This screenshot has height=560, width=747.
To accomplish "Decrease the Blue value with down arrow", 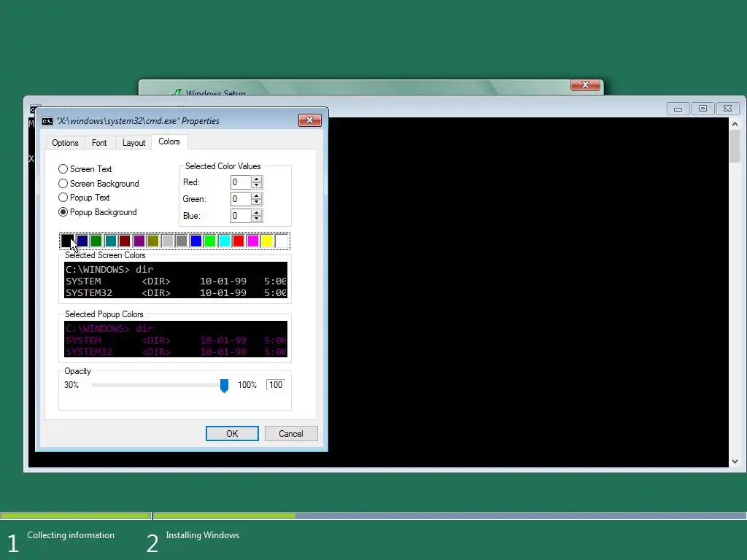I will coord(257,219).
